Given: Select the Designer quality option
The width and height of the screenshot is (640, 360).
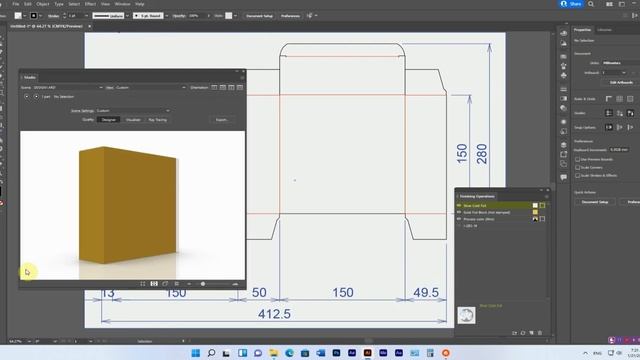Looking at the screenshot, I should (x=108, y=120).
